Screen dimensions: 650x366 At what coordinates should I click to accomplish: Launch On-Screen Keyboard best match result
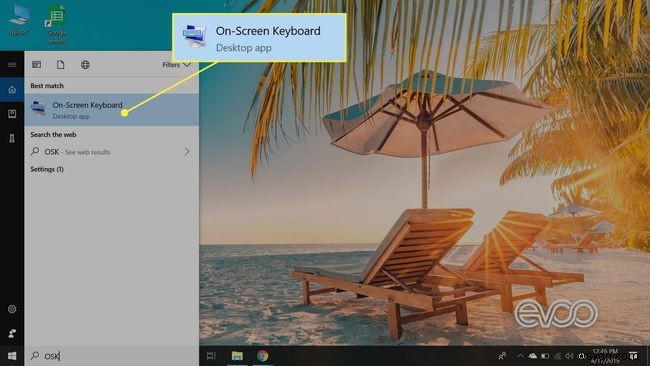tap(112, 110)
